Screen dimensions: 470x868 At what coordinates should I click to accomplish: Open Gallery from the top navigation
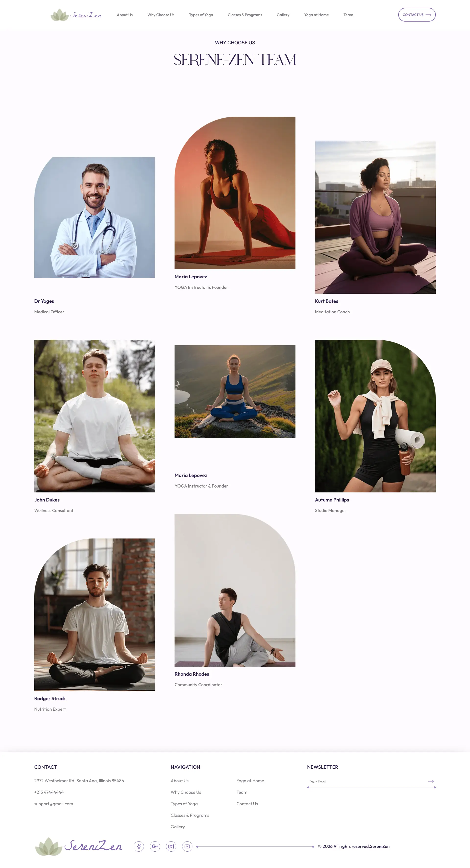coord(283,15)
